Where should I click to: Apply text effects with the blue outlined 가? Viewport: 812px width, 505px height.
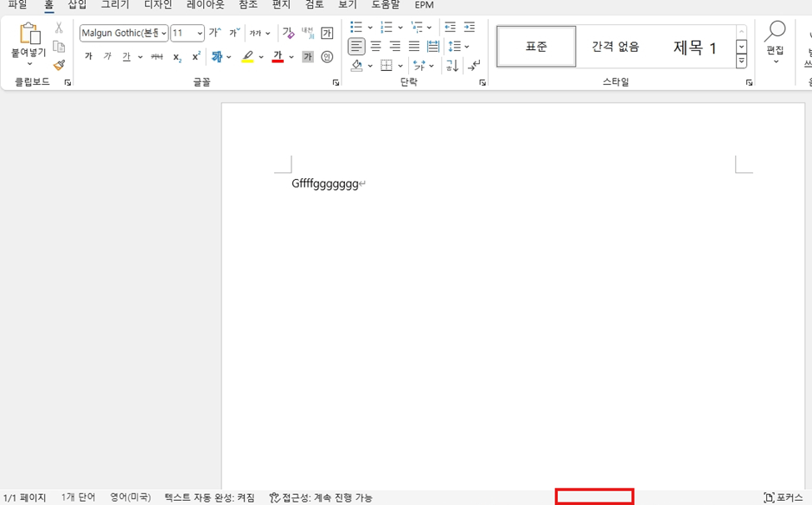(x=217, y=57)
